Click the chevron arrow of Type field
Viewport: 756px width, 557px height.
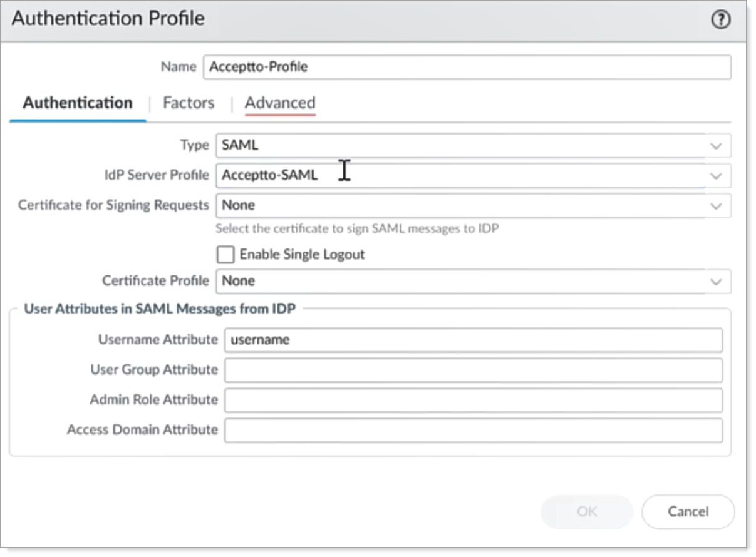click(717, 146)
